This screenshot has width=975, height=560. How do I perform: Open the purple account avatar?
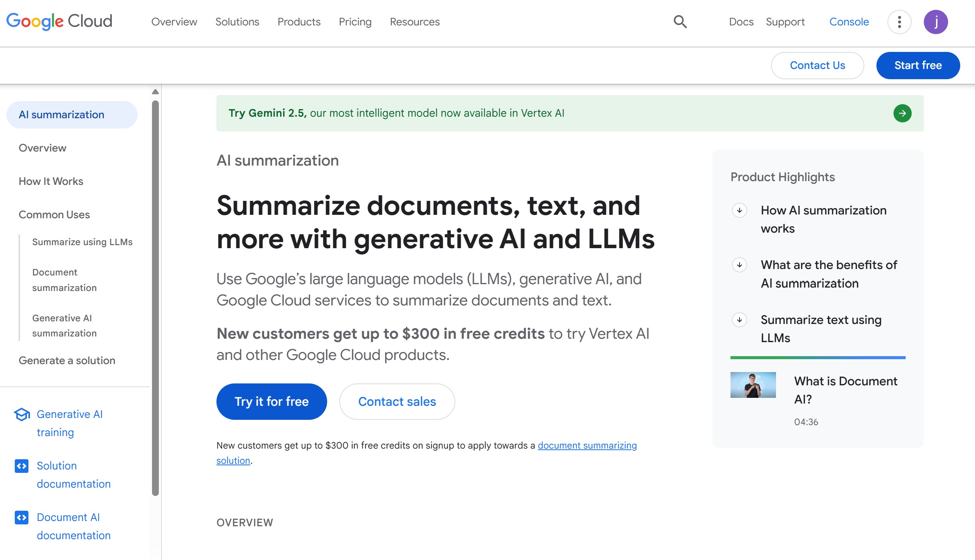[x=935, y=22]
